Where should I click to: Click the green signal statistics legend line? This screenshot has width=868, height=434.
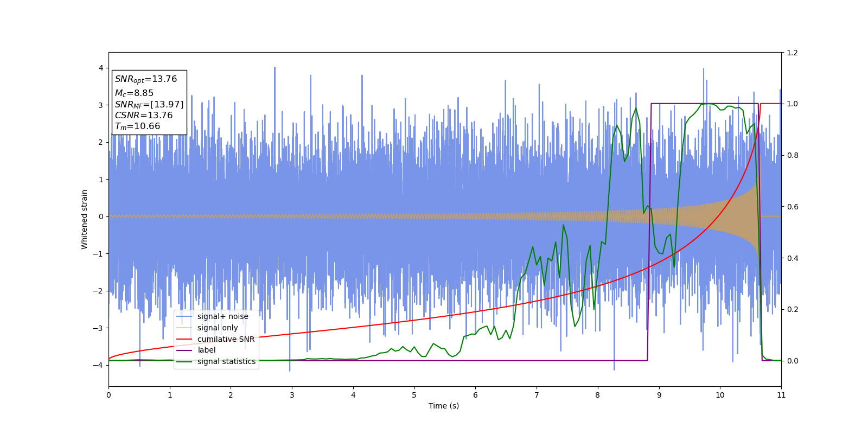184,361
